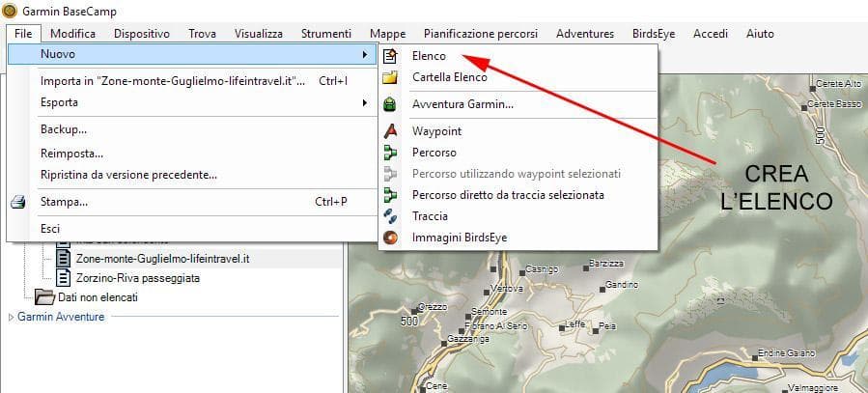The height and width of the screenshot is (393, 868).
Task: Select Esci to quit BaseCamp
Action: pos(192,229)
